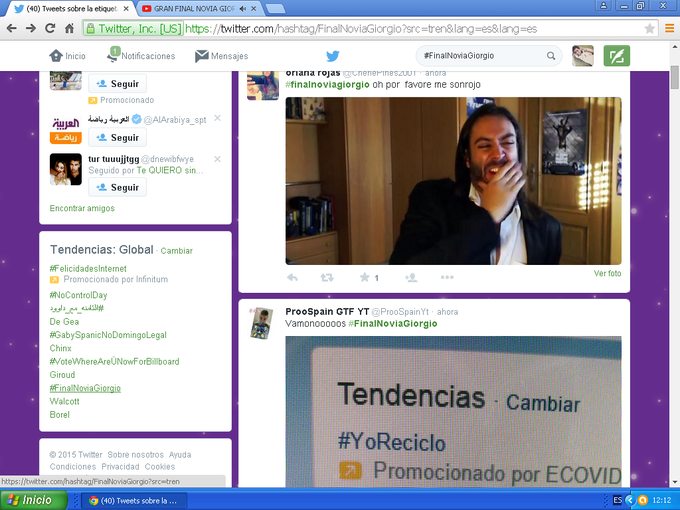Open the #FelicidadesInternet trend

(88, 269)
